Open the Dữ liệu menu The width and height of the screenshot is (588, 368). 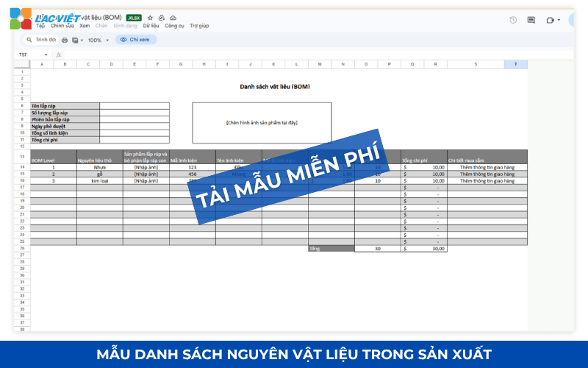151,26
